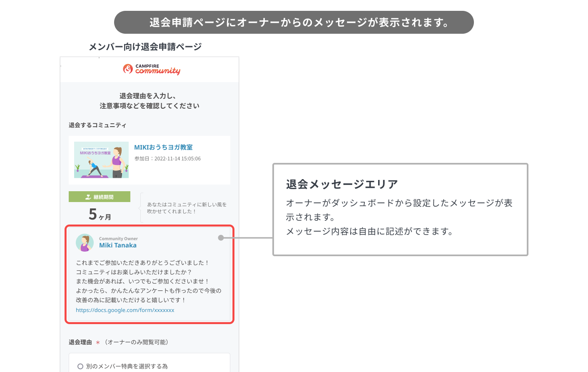Select the 別のメンバー特典を選択する為 radio button
The width and height of the screenshot is (588, 372).
click(80, 367)
